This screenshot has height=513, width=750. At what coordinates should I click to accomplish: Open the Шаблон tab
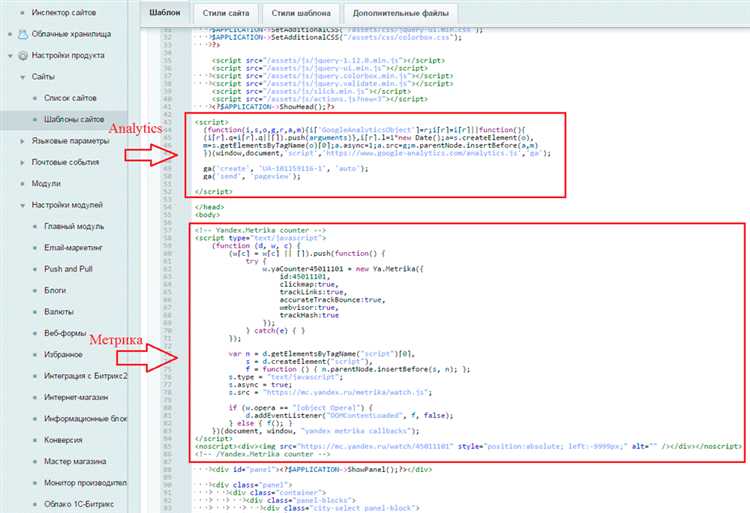tap(165, 13)
